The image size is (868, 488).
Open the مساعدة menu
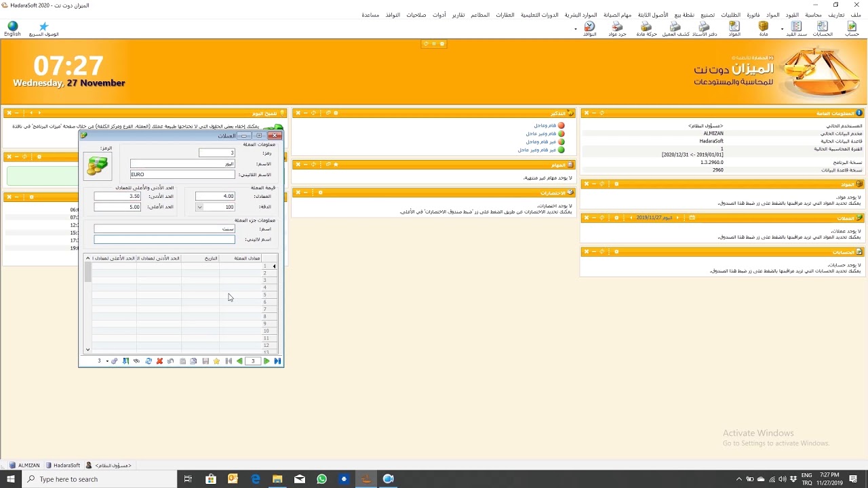pos(370,15)
